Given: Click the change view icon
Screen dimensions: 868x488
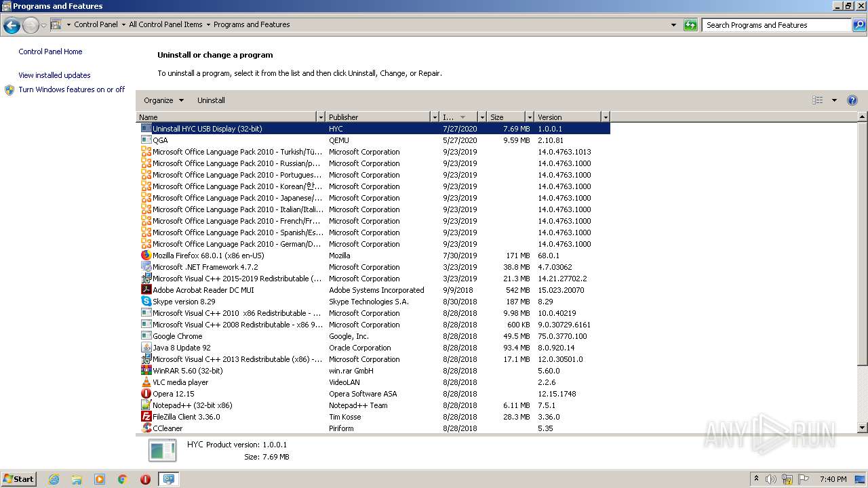Looking at the screenshot, I should click(x=818, y=100).
